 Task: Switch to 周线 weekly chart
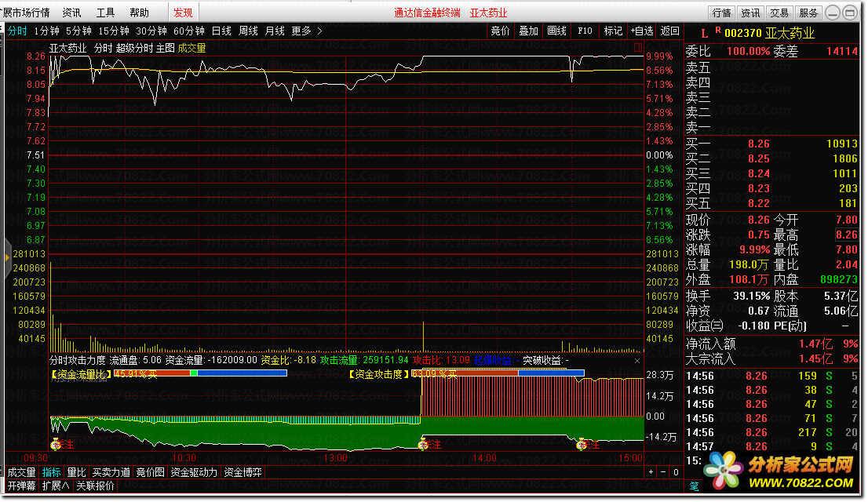click(248, 31)
